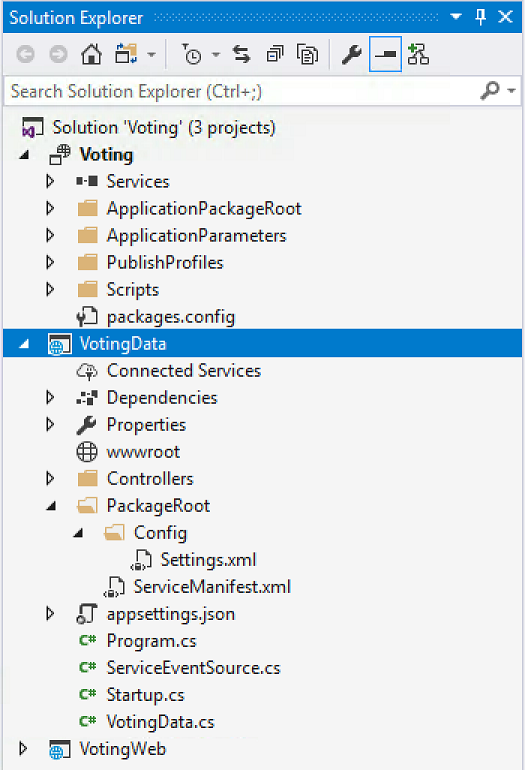
Task: Click the Search Solution Explorer field
Action: pos(241,91)
